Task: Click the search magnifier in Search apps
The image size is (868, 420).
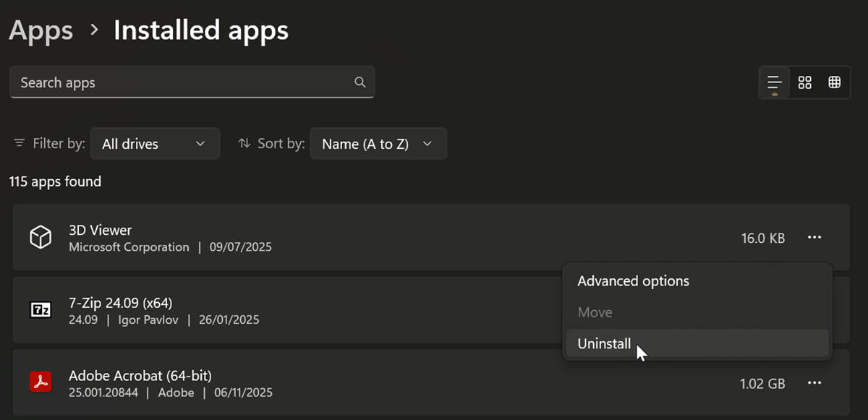Action: point(359,82)
